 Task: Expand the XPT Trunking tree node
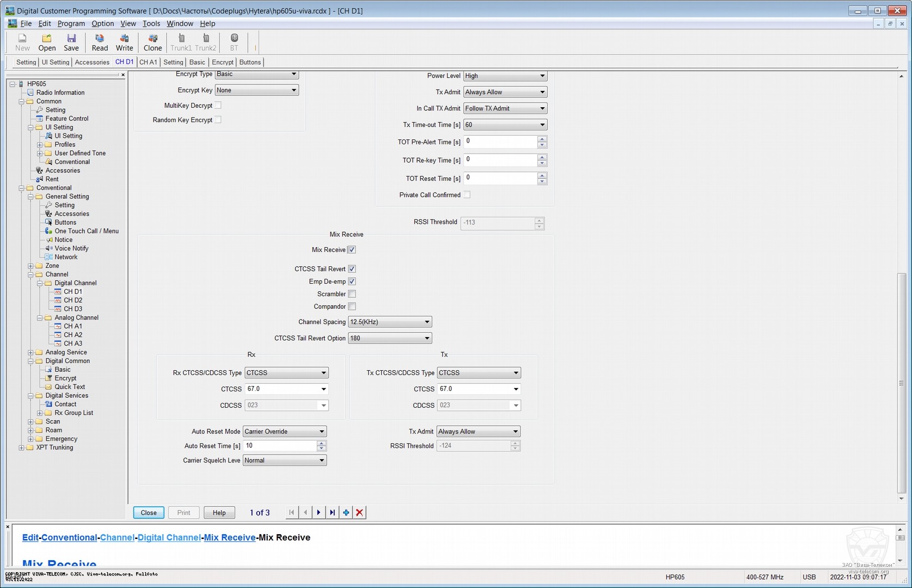tap(22, 448)
